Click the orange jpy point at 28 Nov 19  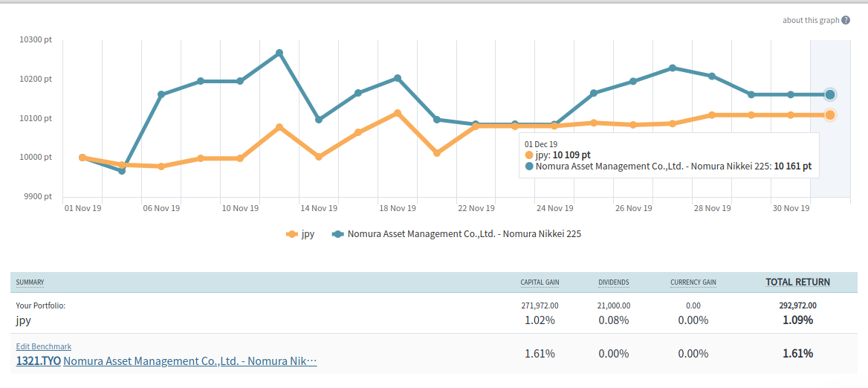coord(712,115)
